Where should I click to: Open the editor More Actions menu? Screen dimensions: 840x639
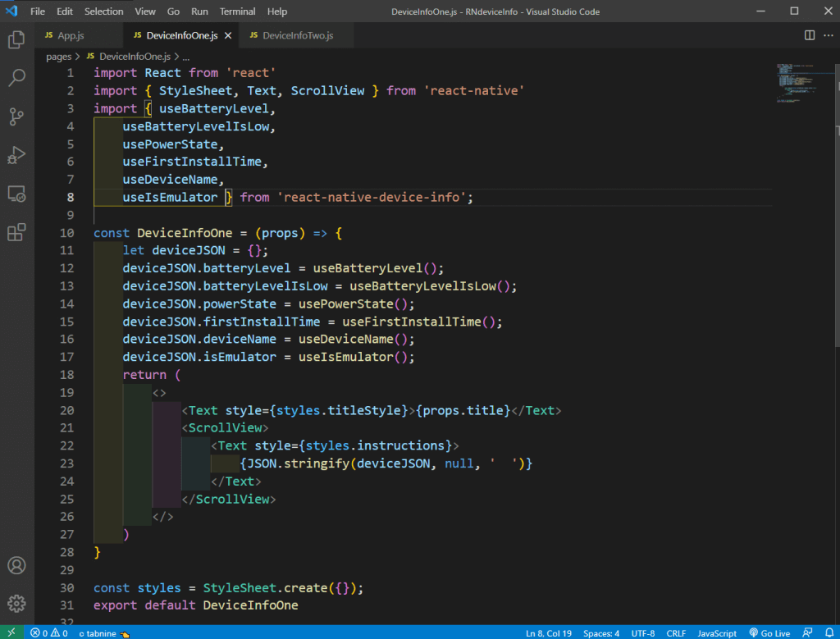827,35
